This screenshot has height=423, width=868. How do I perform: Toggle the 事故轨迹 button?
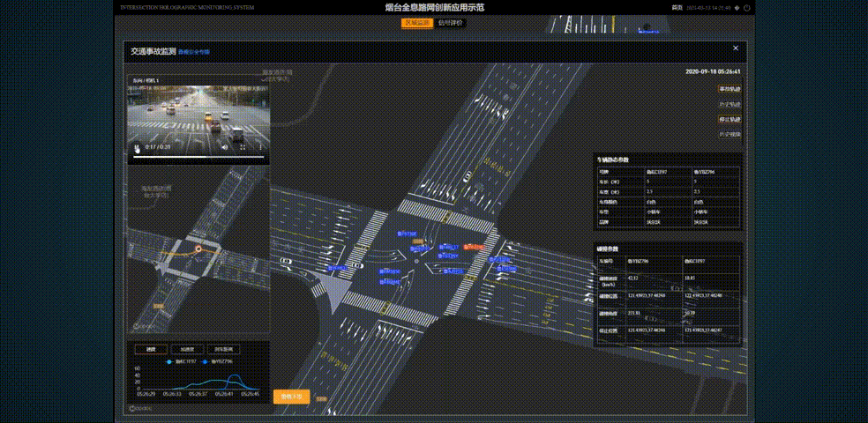[730, 89]
